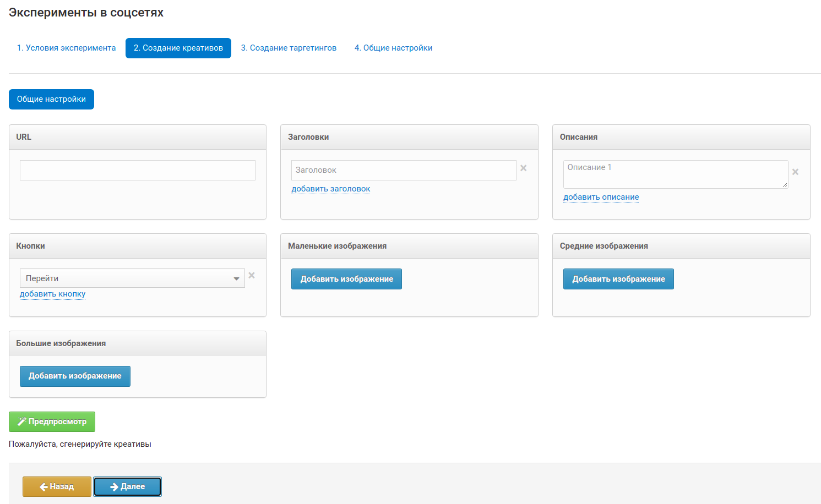
Task: Click the Заголовки panel header
Action: (x=409, y=137)
